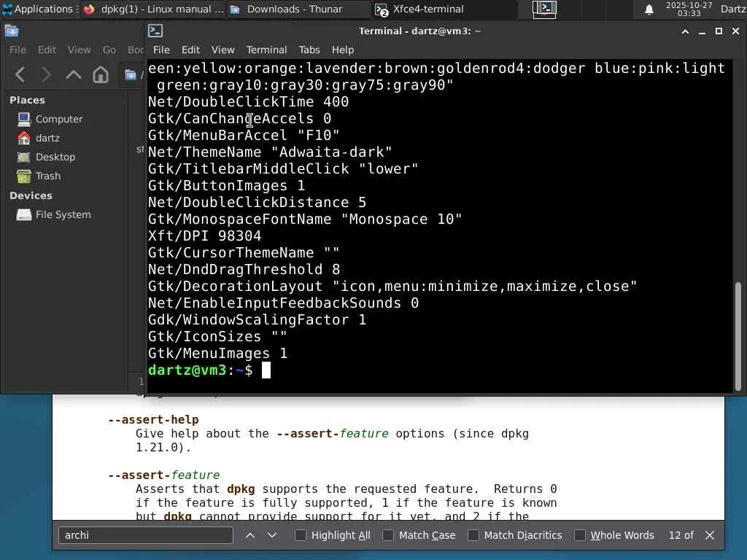
Task: Click the File System drive icon
Action: (24, 215)
